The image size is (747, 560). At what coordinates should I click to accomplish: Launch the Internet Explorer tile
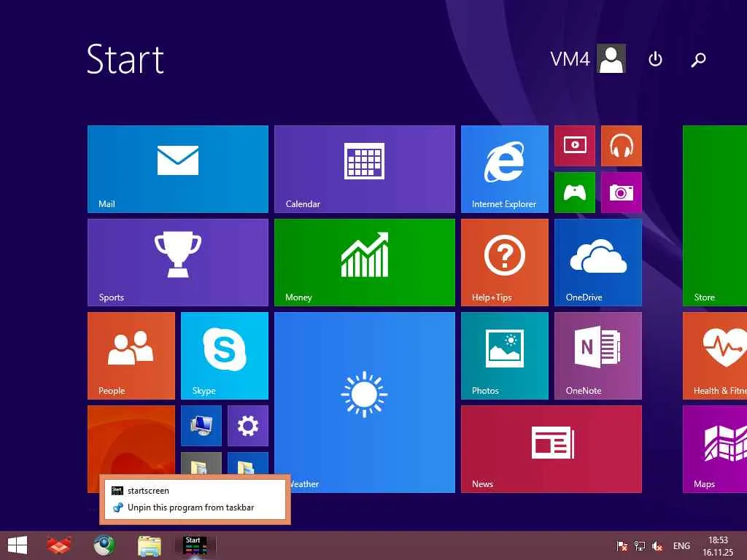pyautogui.click(x=505, y=169)
